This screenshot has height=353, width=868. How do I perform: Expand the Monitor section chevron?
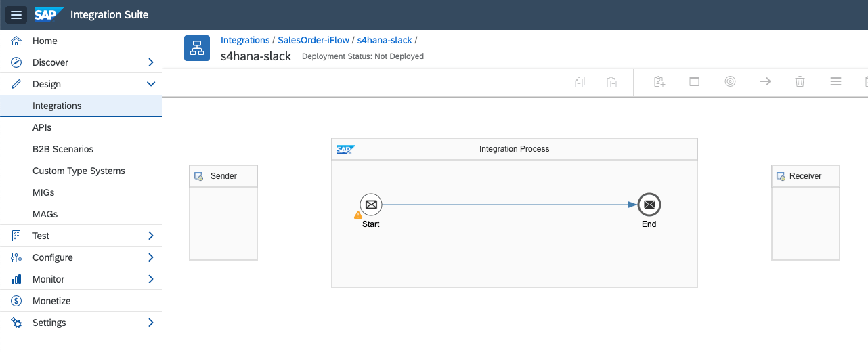click(150, 279)
